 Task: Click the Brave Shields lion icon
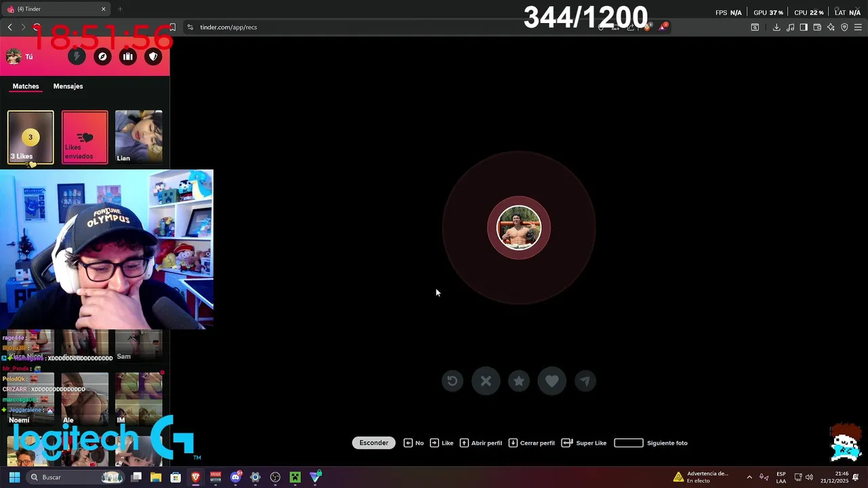click(x=648, y=27)
